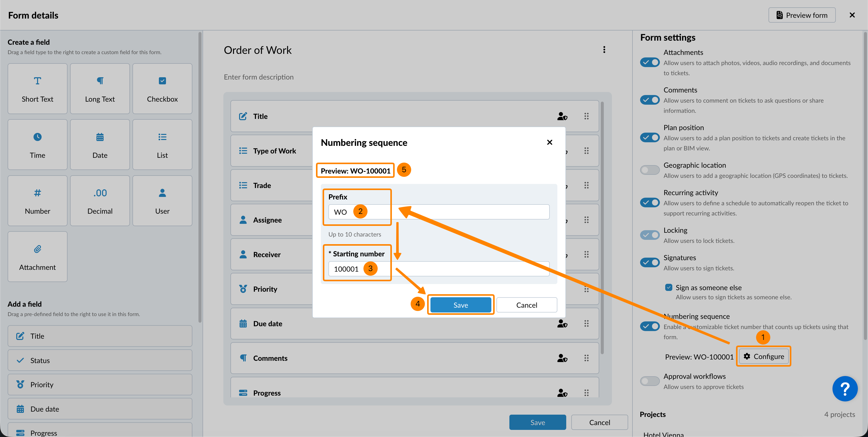The height and width of the screenshot is (437, 868).
Task: Enable the Geographic location toggle
Action: (x=650, y=170)
